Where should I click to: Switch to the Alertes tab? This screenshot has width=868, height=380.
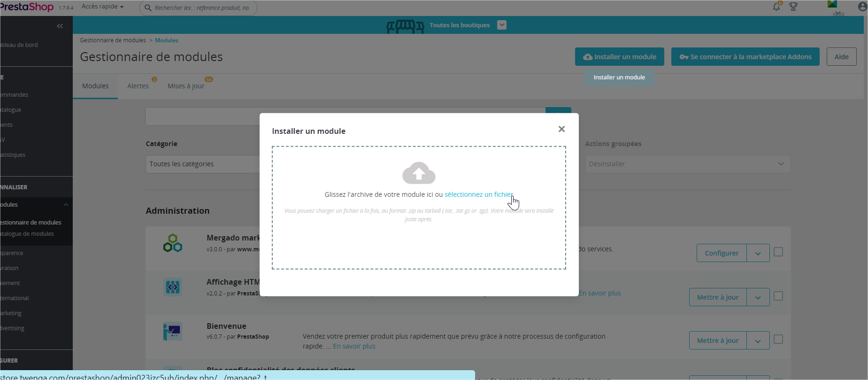point(138,86)
